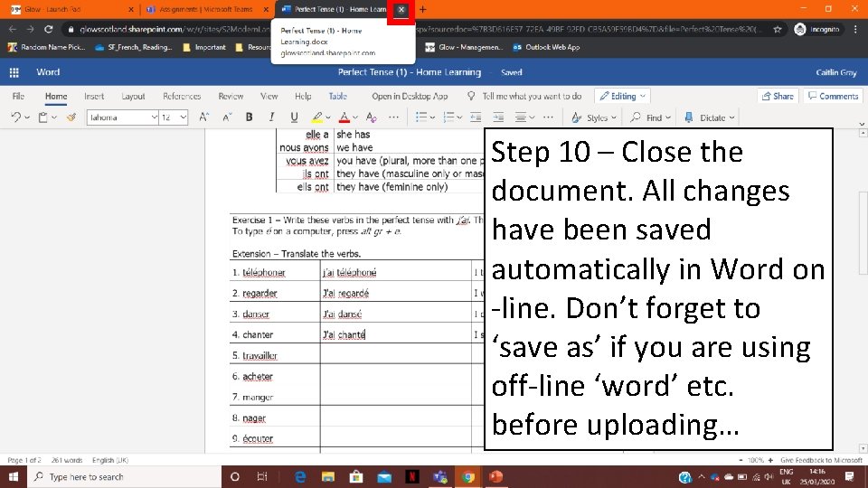Decrease font size with shrink font icon
The image size is (868, 488).
click(x=227, y=117)
